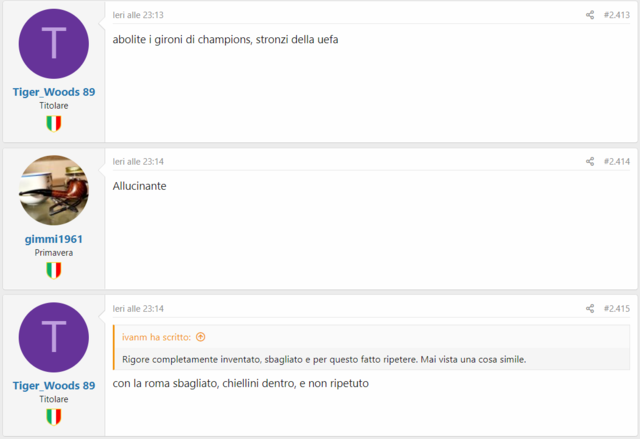Click share icon on post #2.415
The width and height of the screenshot is (640, 439).
(x=590, y=308)
